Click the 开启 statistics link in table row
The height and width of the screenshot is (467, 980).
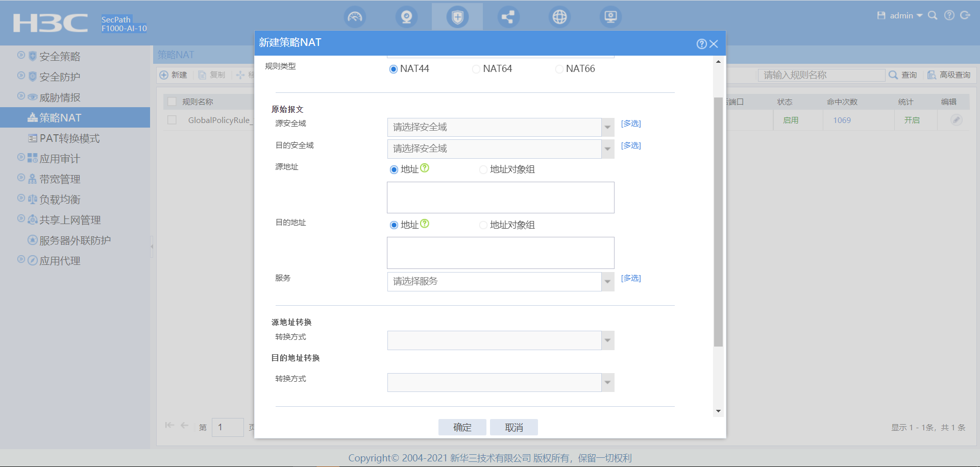click(x=912, y=120)
